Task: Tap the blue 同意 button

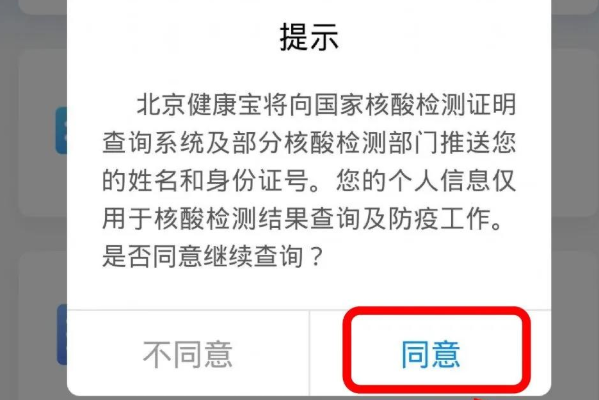Action: pos(431,353)
